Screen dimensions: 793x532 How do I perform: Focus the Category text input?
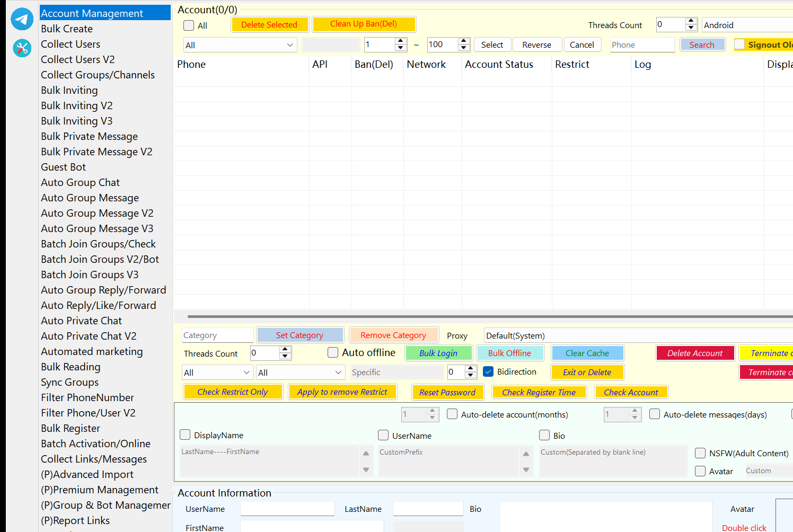[217, 335]
